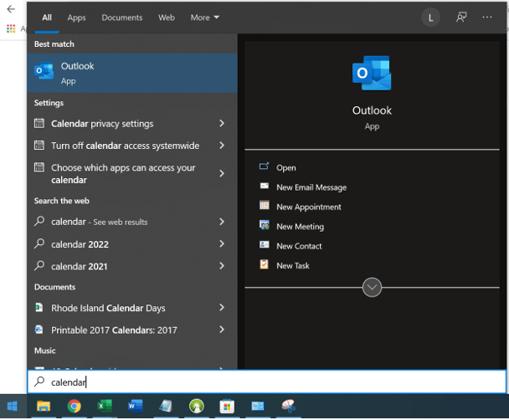Click the search box containing 'calendar'
Viewport: 509px width, 420px height.
267,382
